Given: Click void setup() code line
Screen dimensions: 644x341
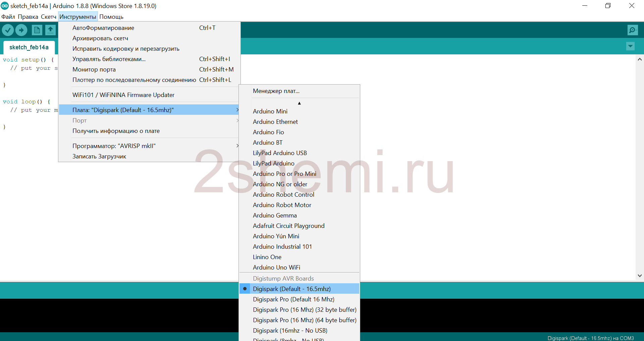Looking at the screenshot, I should pos(29,60).
